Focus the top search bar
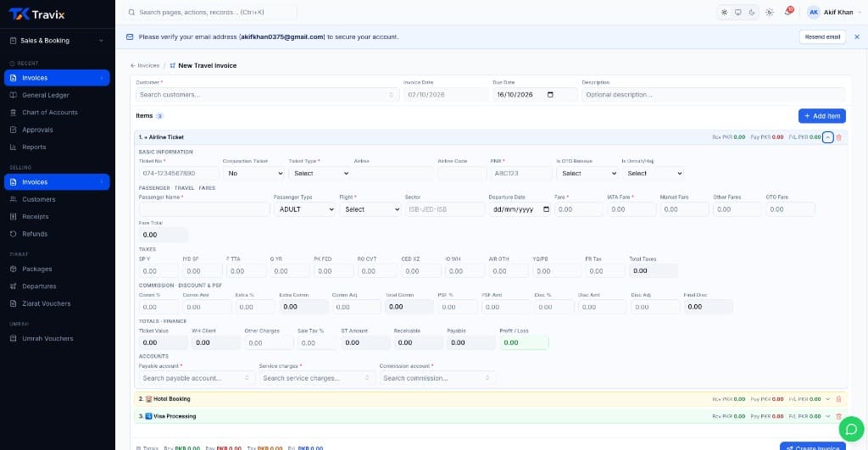This screenshot has width=868, height=450. (x=210, y=12)
